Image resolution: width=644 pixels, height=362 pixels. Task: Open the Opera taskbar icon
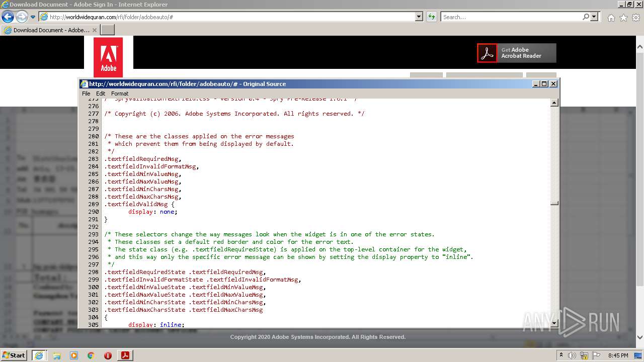[x=108, y=355]
